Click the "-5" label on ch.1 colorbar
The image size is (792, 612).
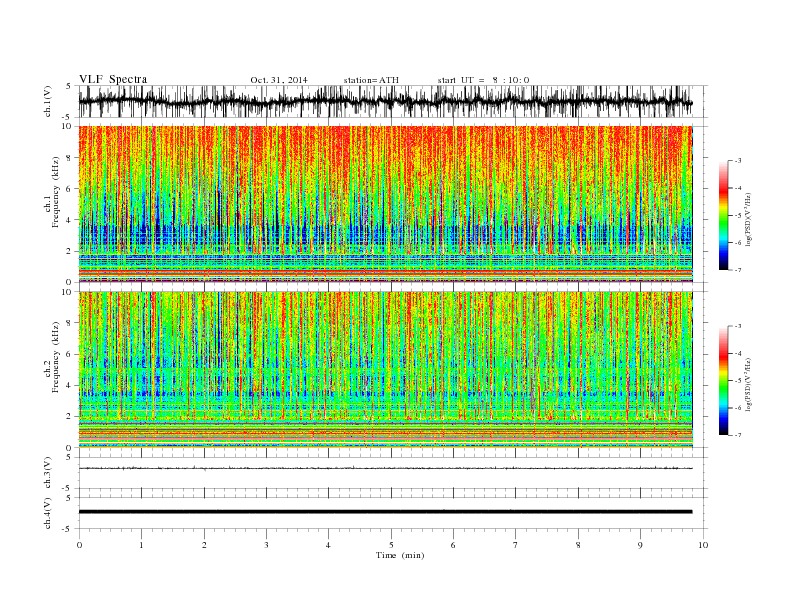pos(738,216)
